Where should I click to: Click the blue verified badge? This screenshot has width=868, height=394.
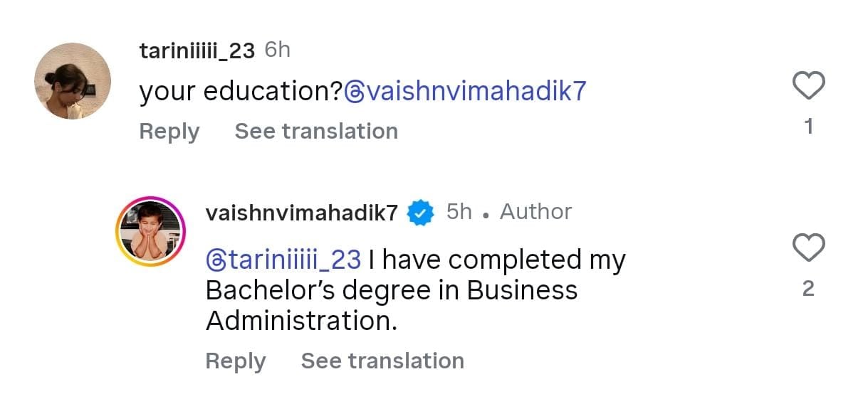point(421,212)
